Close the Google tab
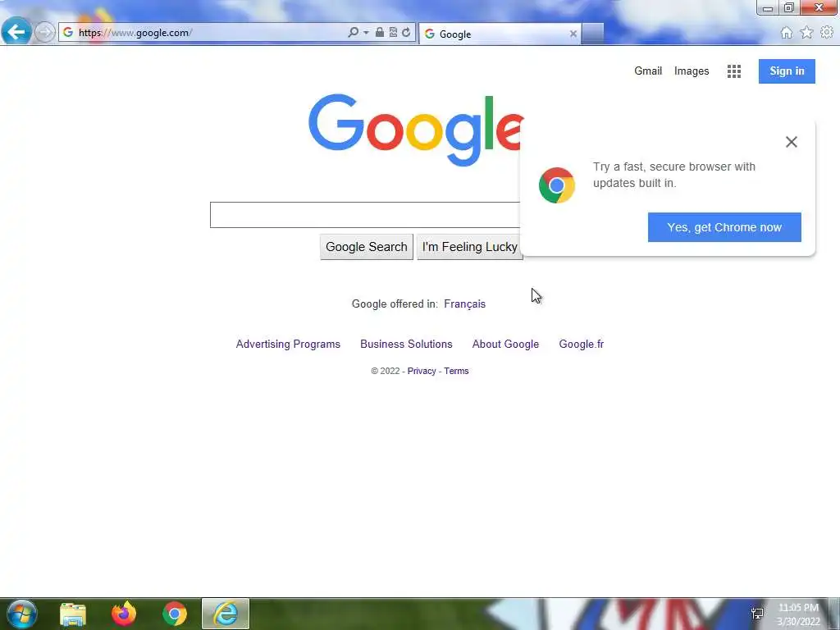The height and width of the screenshot is (630, 840). 573,34
